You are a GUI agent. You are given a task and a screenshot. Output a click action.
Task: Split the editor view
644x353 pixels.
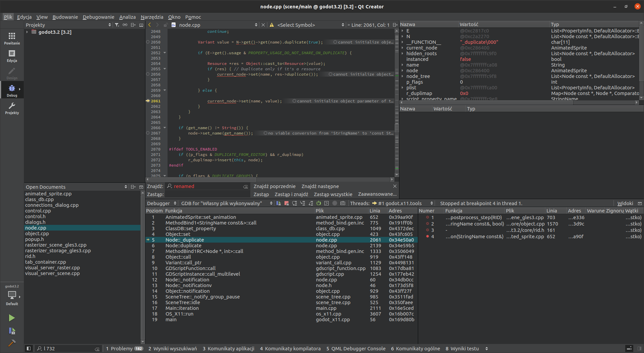tap(395, 25)
